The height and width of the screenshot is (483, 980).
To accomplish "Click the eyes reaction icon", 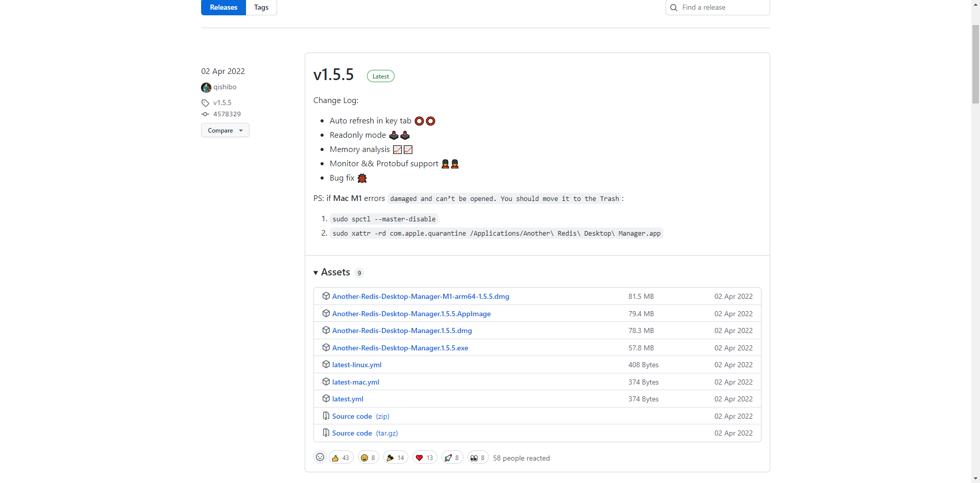I will point(474,458).
